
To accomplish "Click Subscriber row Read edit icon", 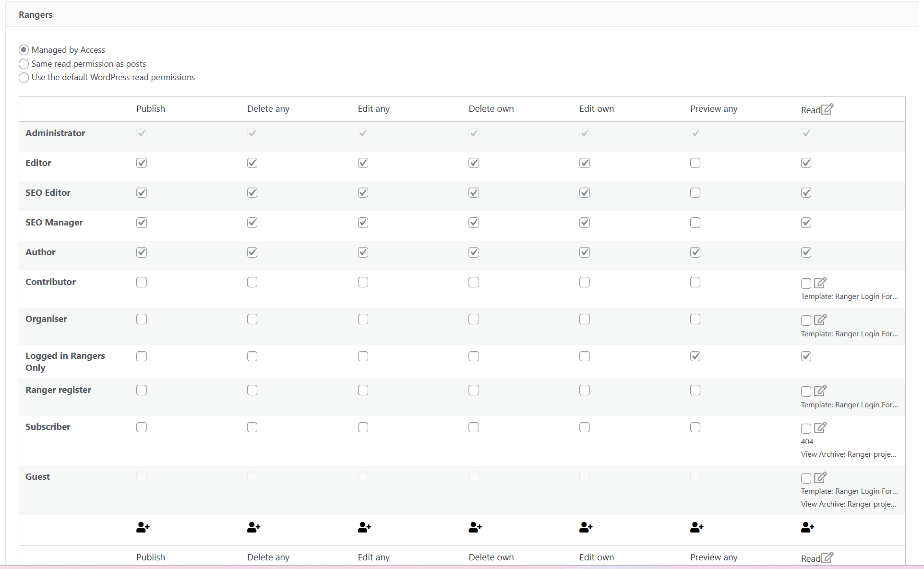I will click(820, 427).
